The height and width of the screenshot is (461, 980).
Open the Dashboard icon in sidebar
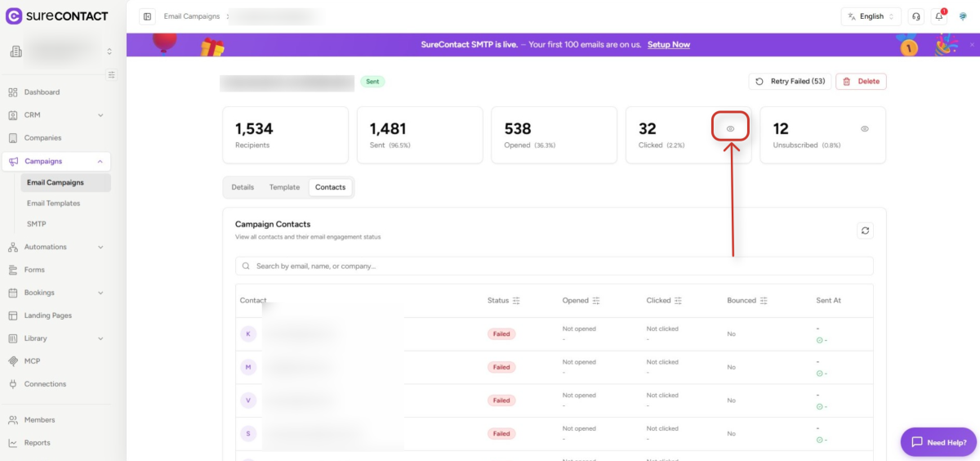[13, 92]
